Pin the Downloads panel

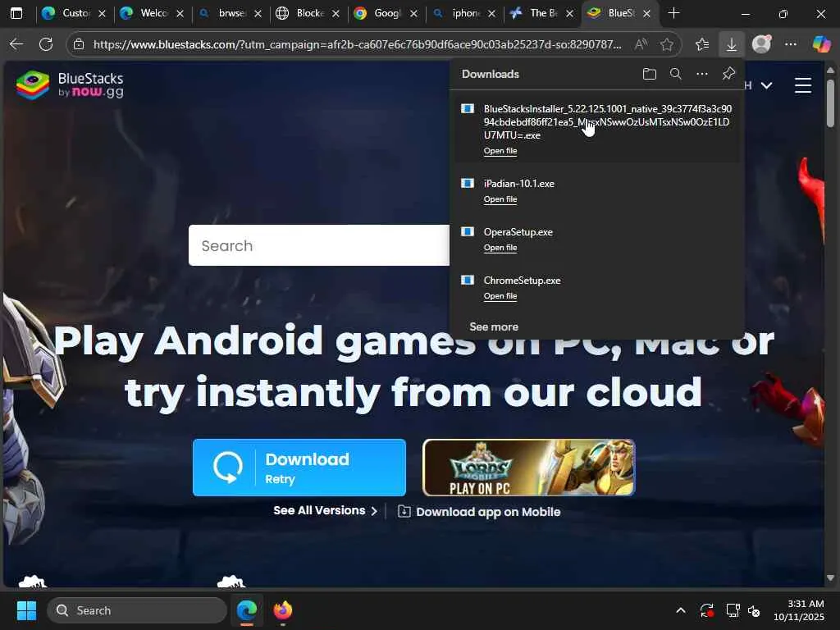pos(728,74)
